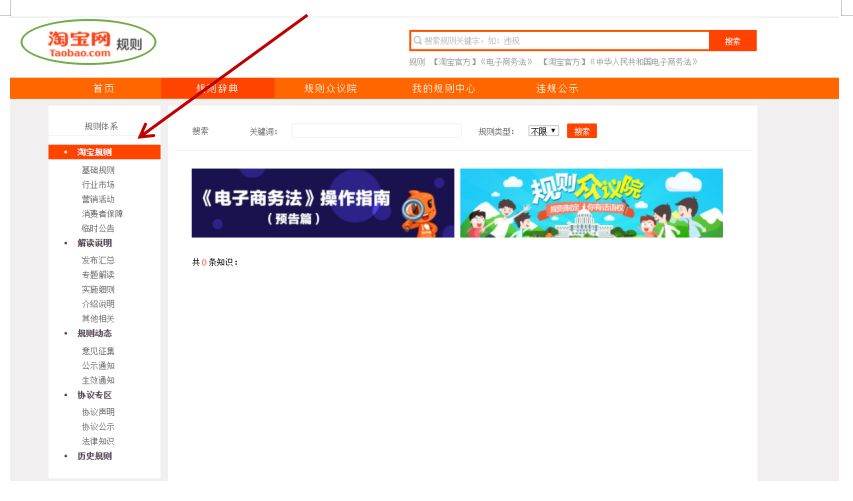Image resolution: width=853 pixels, height=501 pixels.
Task: Open the 违规公示 nav tab
Action: point(557,89)
